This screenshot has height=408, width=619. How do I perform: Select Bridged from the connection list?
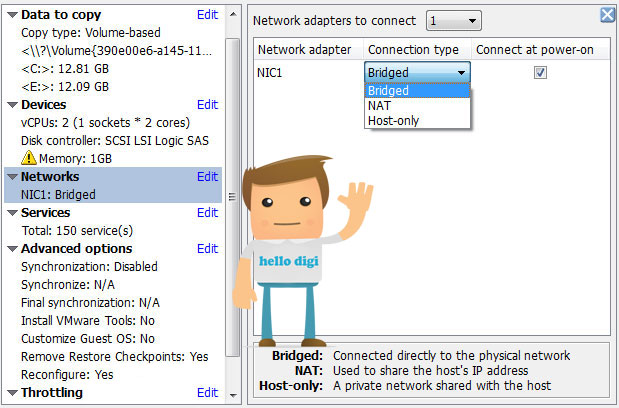(417, 91)
